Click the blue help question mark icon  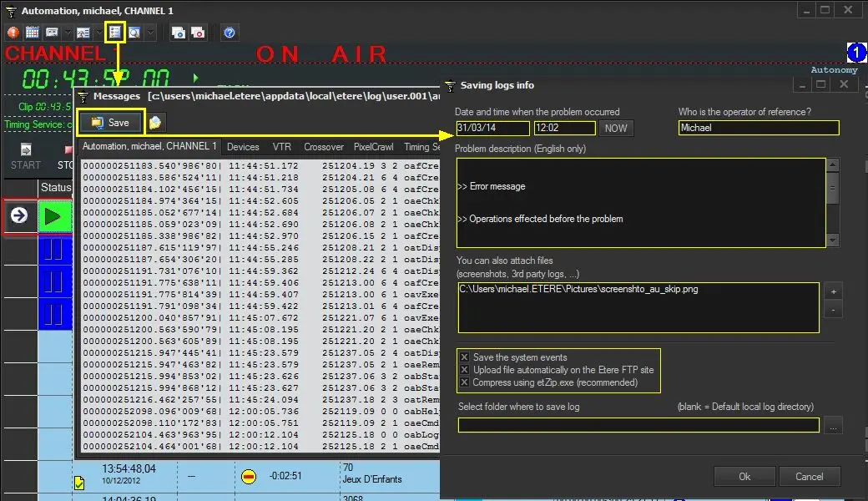click(x=229, y=33)
